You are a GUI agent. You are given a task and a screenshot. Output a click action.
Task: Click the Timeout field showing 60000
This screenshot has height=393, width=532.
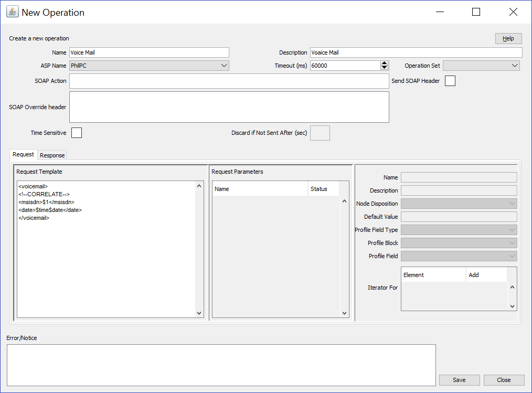coord(345,66)
